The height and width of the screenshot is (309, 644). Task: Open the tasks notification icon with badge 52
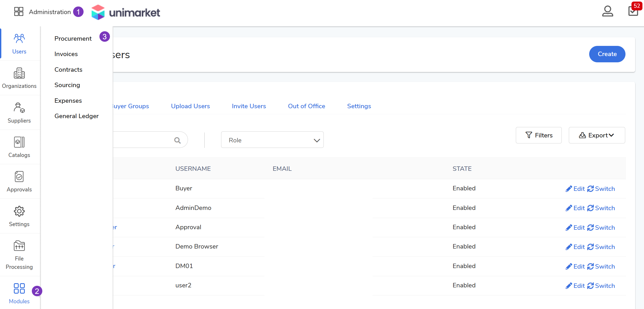tap(633, 11)
